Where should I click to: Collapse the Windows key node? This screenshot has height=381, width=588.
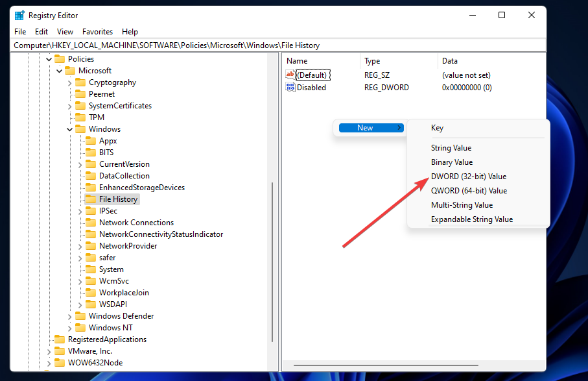coord(70,130)
